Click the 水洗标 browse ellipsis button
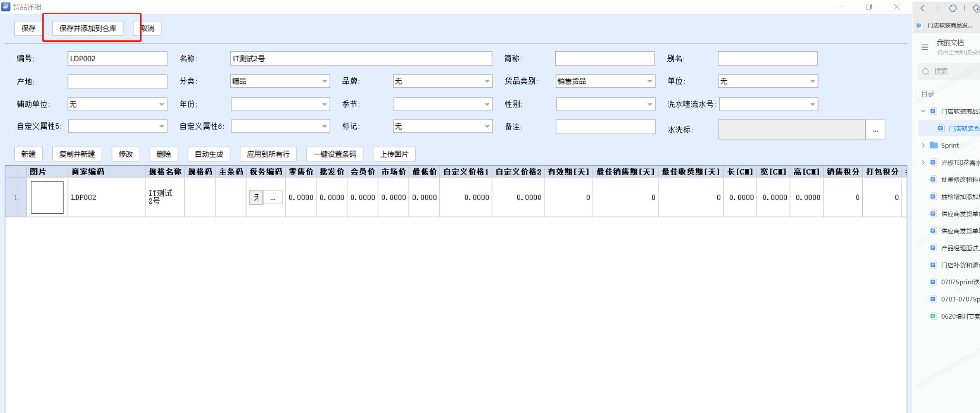The image size is (980, 413). pos(875,130)
